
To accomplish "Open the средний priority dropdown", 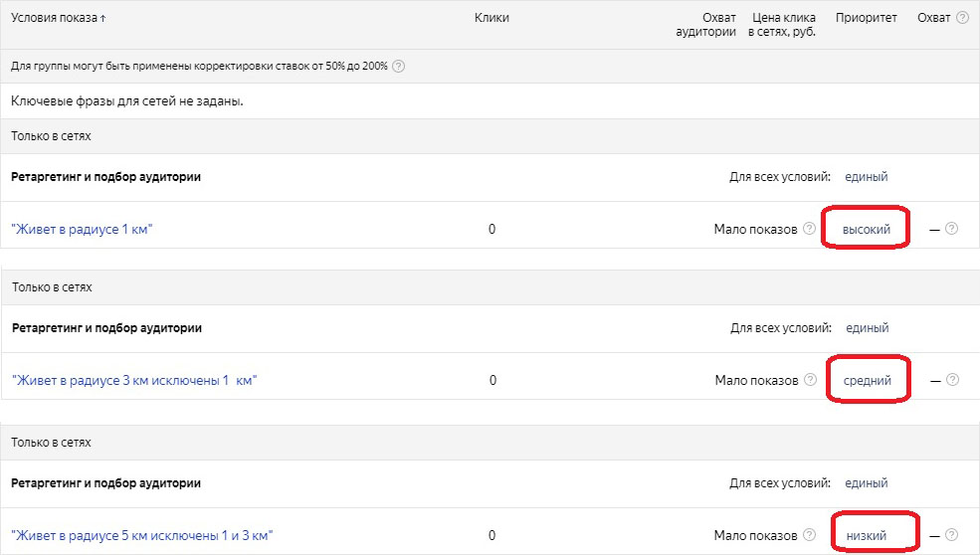I will 867,380.
